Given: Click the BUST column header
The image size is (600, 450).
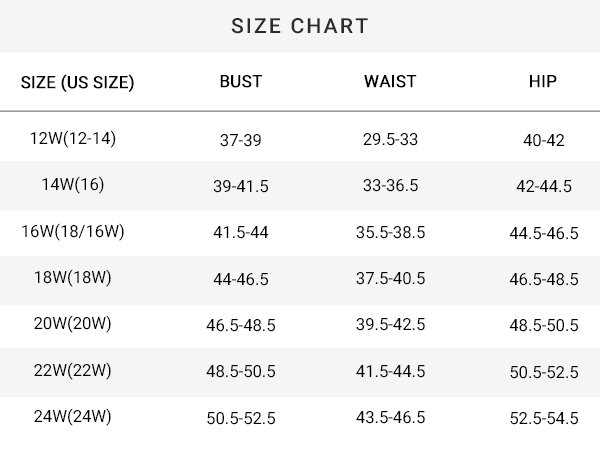Looking at the screenshot, I should click(241, 82).
